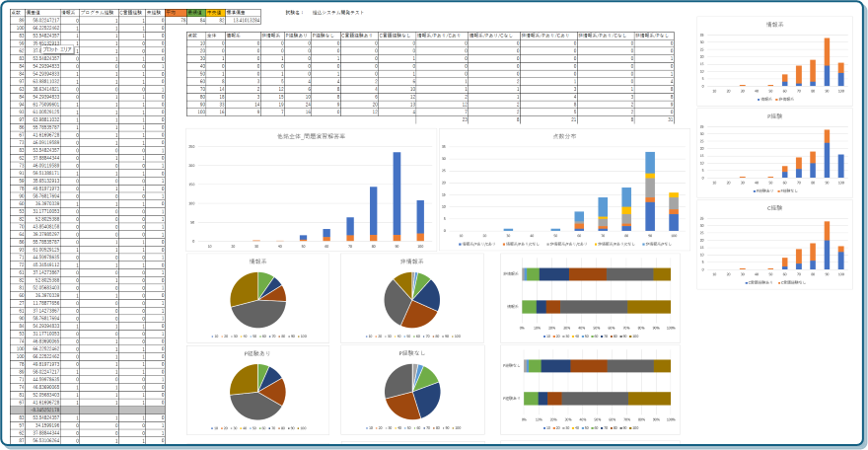Click the 点数分布 stacked bar chart title
Viewport: 868px width, 450px height.
[563, 135]
